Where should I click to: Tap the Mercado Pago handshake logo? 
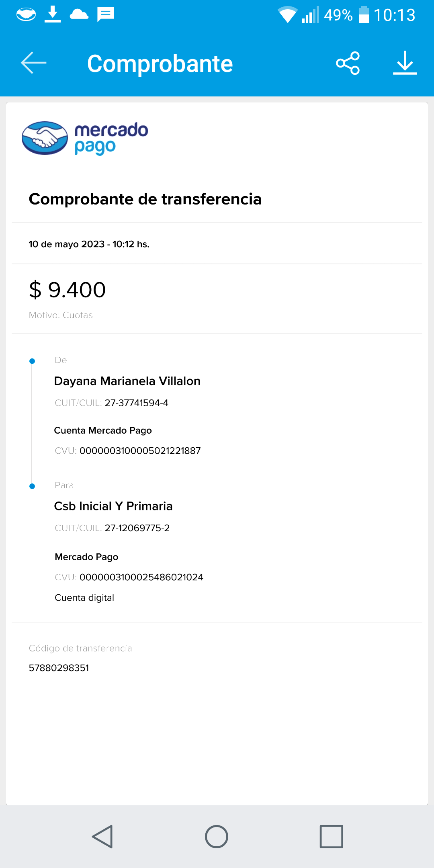tap(45, 138)
